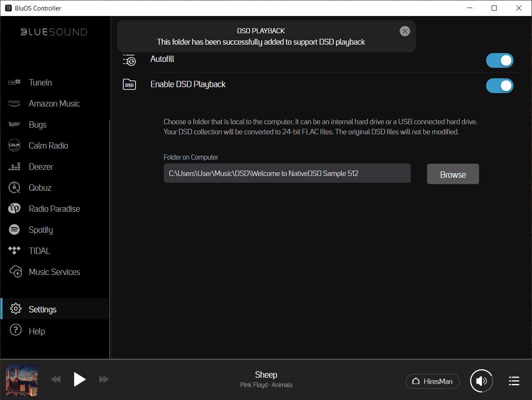
Task: Open the play queue list icon
Action: [x=513, y=381]
